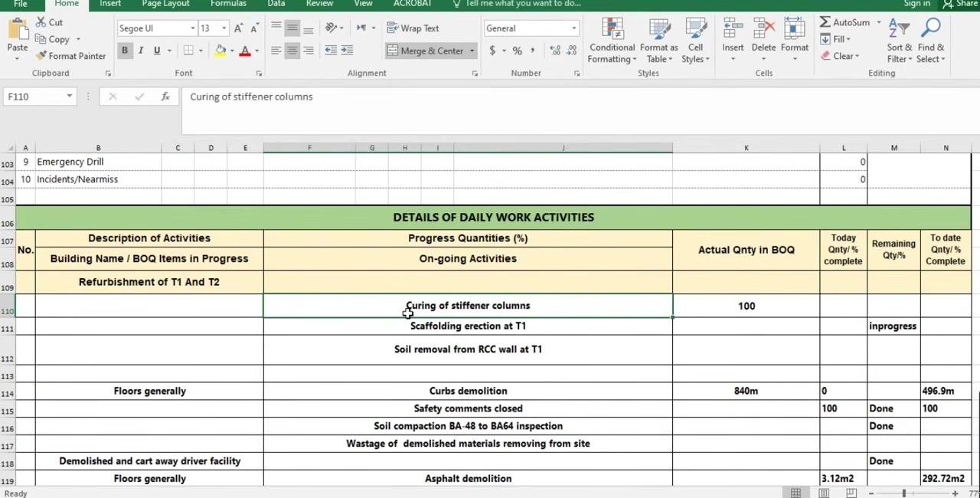Toggle middle align in Alignment group
This screenshot has width=980, height=498.
point(292,28)
